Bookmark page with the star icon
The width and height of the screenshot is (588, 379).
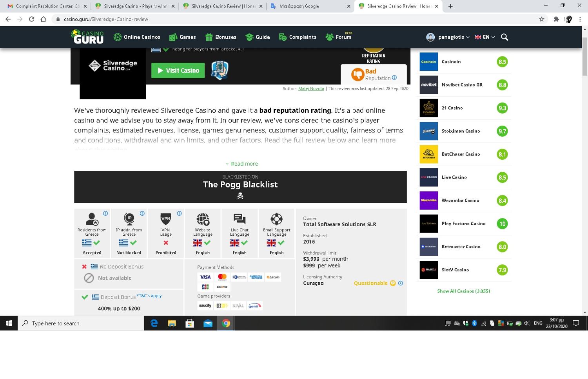click(542, 19)
